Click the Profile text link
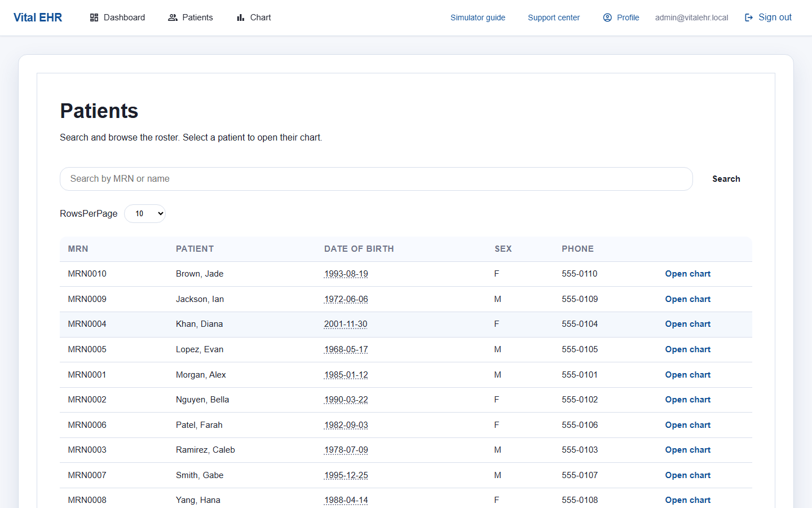812x508 pixels. point(628,17)
